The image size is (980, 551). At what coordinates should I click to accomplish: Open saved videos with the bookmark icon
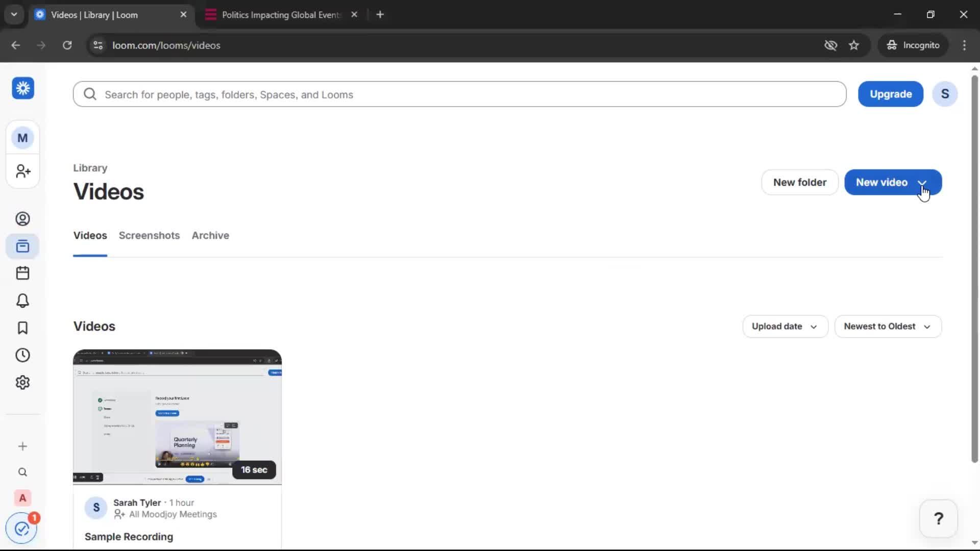(22, 328)
